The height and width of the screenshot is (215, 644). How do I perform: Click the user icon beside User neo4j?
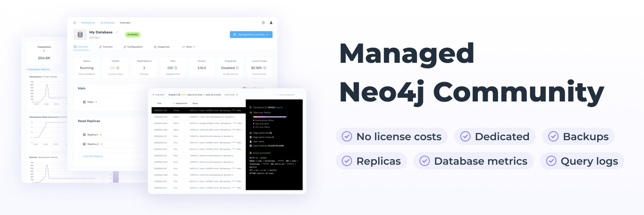point(250,141)
